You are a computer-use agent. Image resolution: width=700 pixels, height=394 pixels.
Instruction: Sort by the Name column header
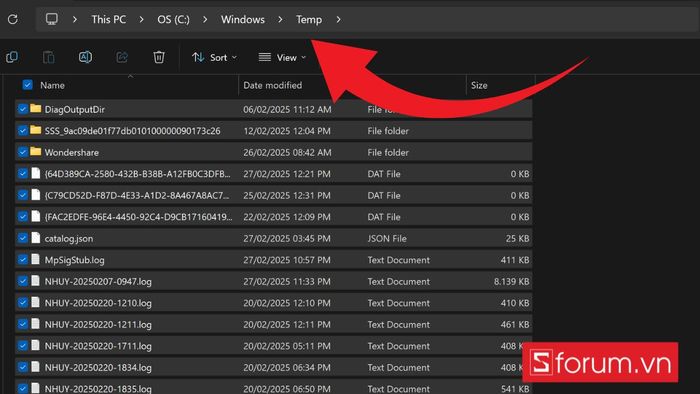52,85
